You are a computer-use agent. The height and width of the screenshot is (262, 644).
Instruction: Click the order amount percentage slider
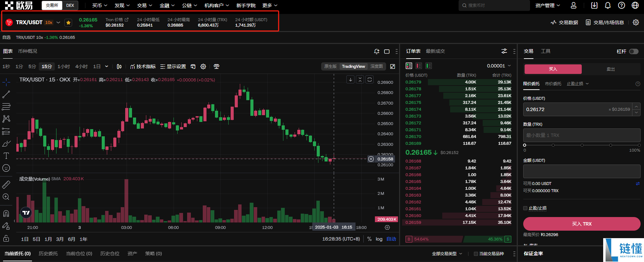tap(582, 145)
